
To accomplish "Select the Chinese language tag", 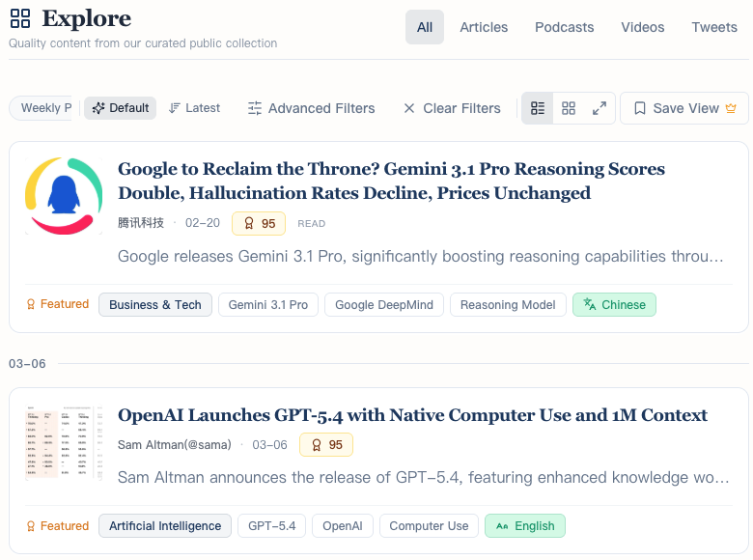I will (614, 304).
